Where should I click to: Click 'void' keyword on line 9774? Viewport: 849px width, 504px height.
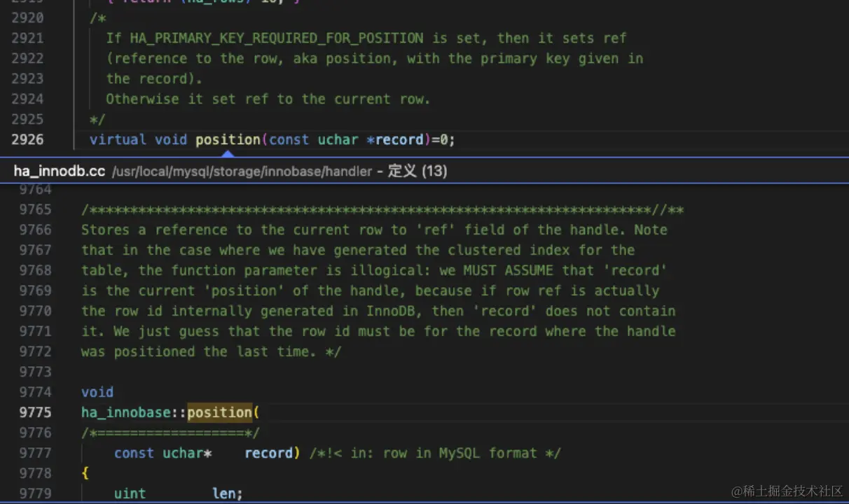(x=97, y=392)
